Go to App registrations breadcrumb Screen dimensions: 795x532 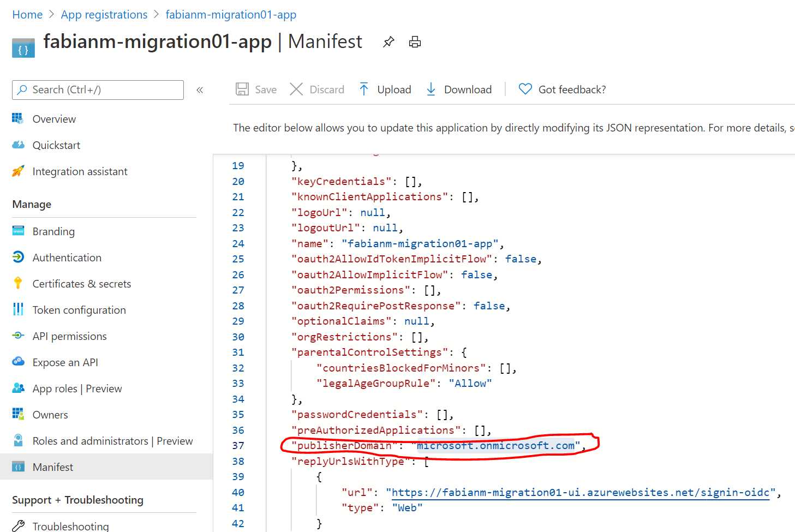click(104, 15)
